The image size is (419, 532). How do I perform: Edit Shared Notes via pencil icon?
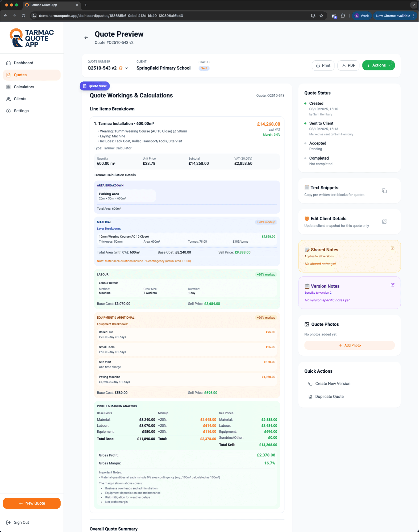click(x=392, y=248)
